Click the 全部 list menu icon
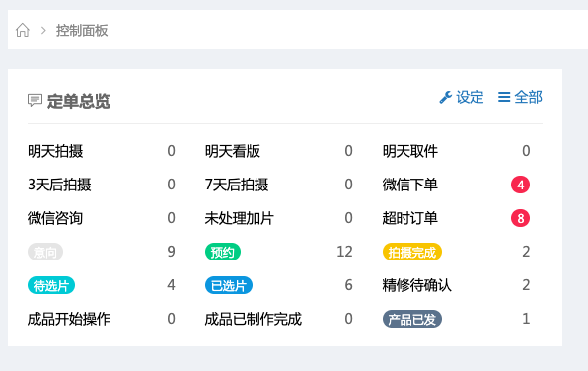 coord(504,97)
